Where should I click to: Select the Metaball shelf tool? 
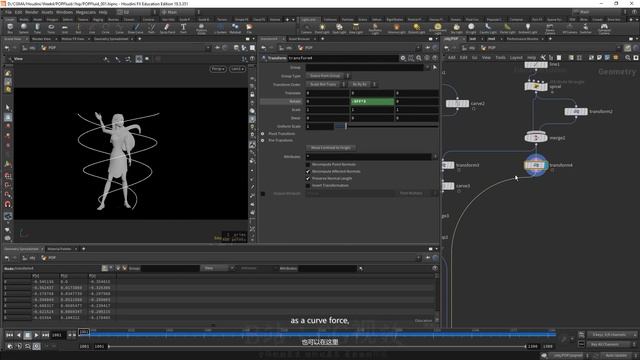pos(235,29)
